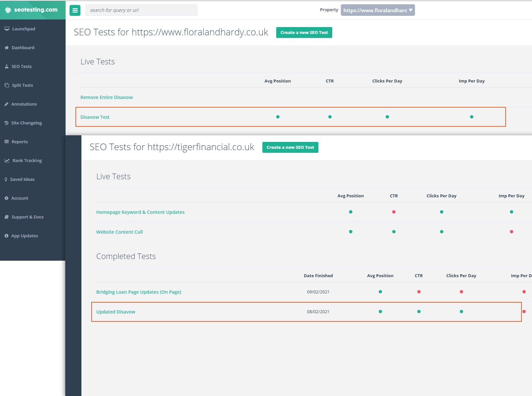The image size is (532, 396).
Task: Click the Completed Tests heading
Action: [126, 256]
